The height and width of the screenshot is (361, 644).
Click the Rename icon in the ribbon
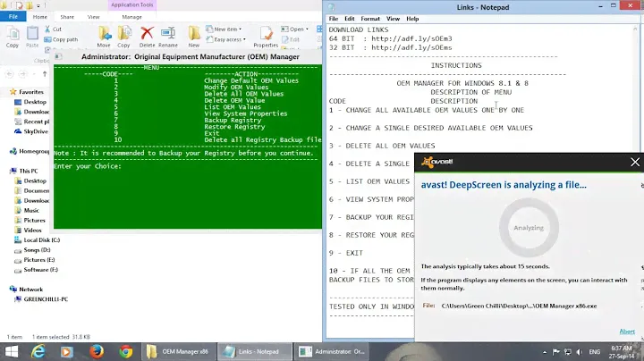167,37
